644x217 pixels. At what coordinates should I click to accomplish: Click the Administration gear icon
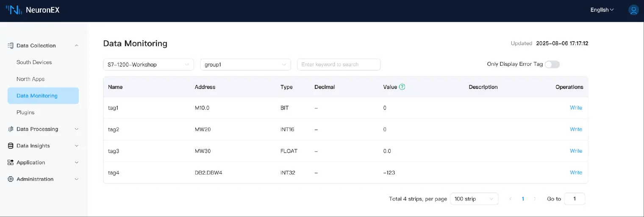[11, 179]
